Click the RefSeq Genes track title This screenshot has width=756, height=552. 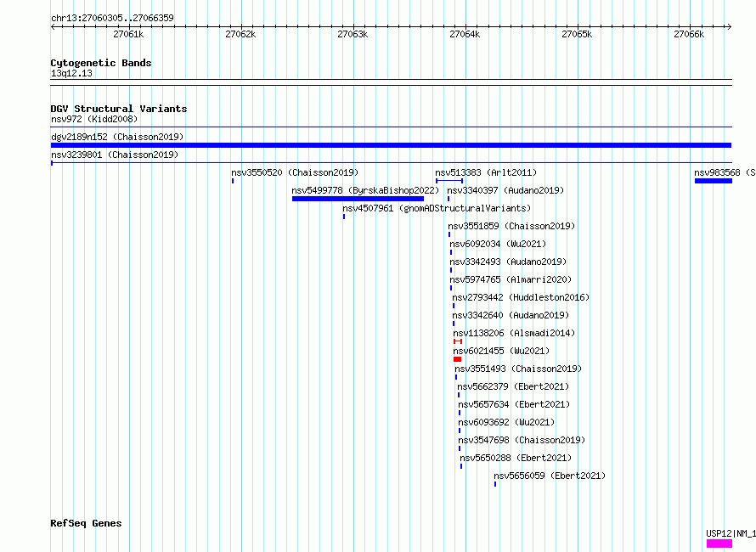coord(86,524)
